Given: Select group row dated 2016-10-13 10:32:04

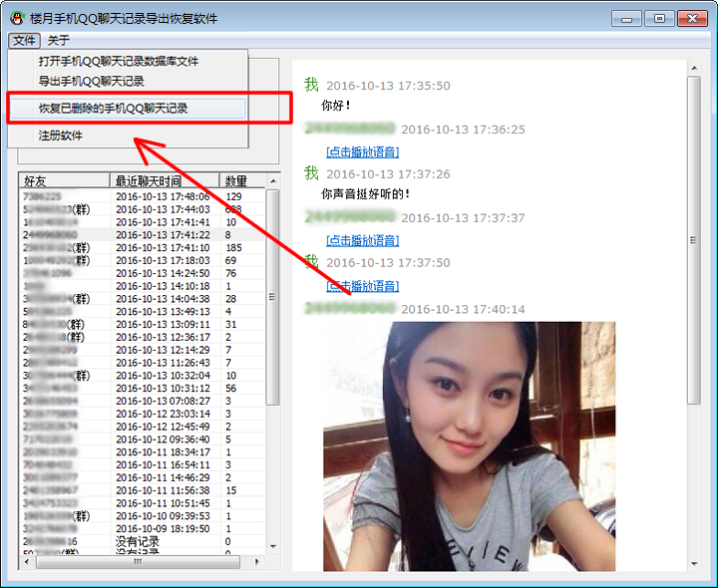Looking at the screenshot, I should click(x=142, y=376).
